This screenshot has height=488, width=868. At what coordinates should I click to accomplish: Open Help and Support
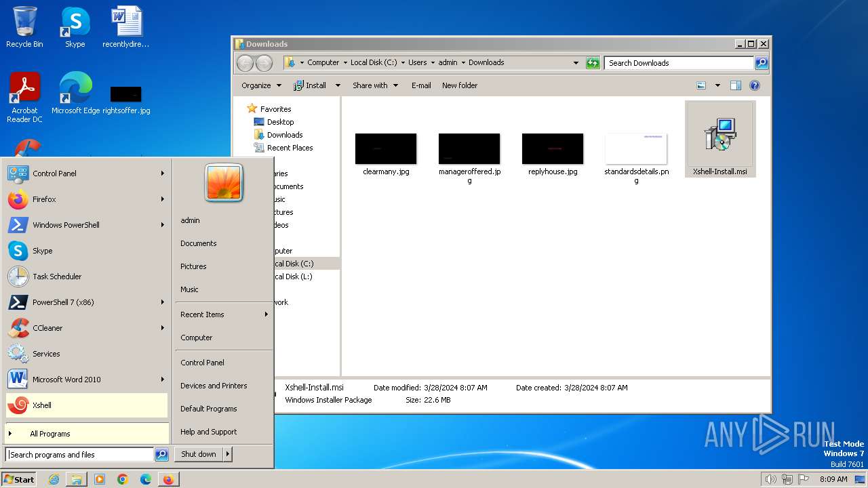coord(208,432)
